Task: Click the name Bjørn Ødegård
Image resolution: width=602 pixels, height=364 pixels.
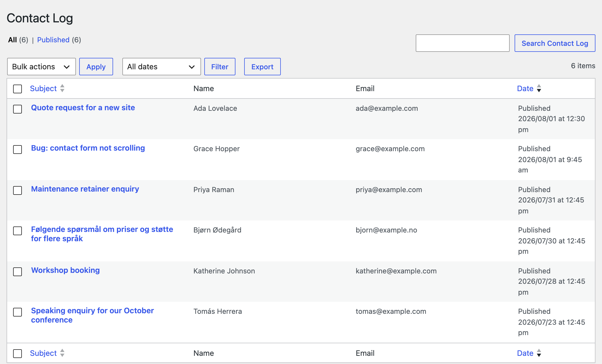Action: [x=217, y=230]
